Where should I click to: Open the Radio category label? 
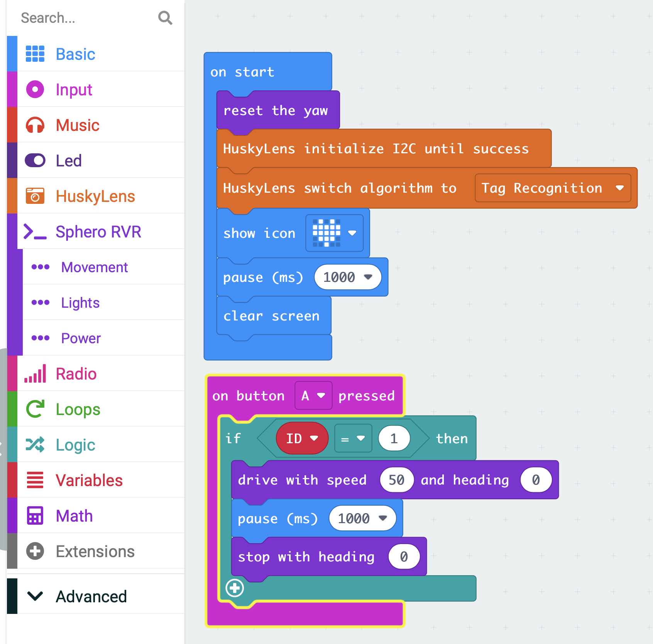76,374
